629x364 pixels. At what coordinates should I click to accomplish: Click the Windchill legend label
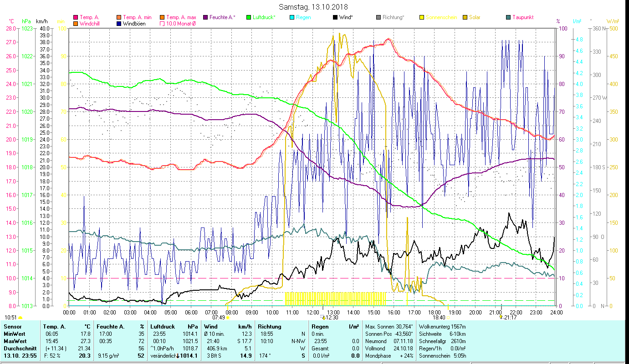coord(90,24)
